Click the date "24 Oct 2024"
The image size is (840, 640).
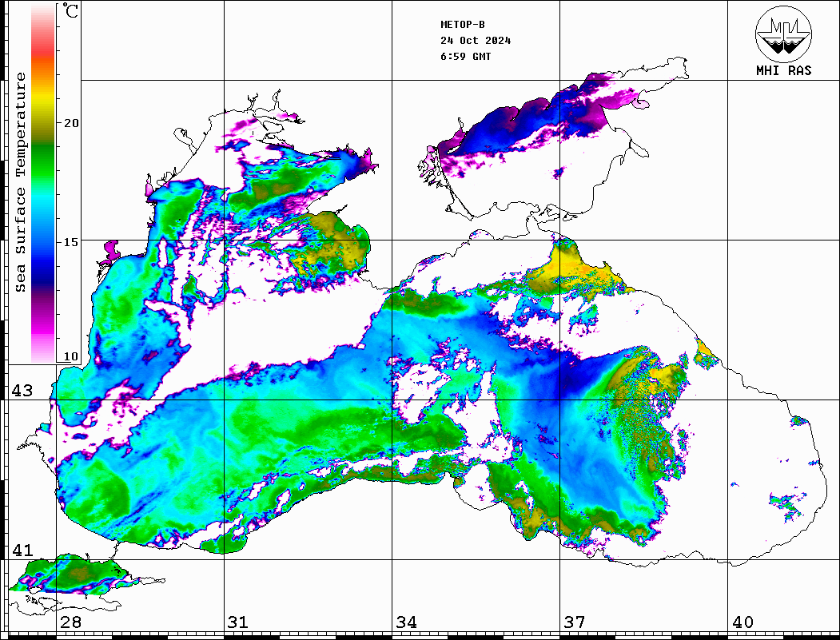pos(476,41)
